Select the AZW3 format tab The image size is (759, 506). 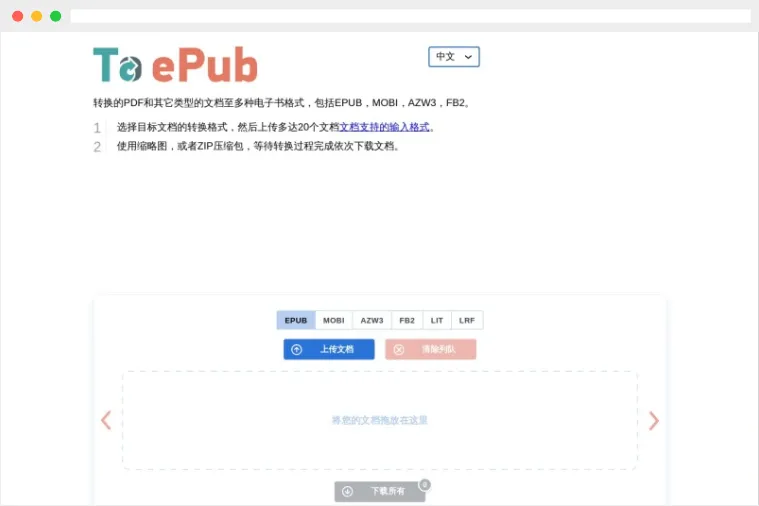(372, 320)
